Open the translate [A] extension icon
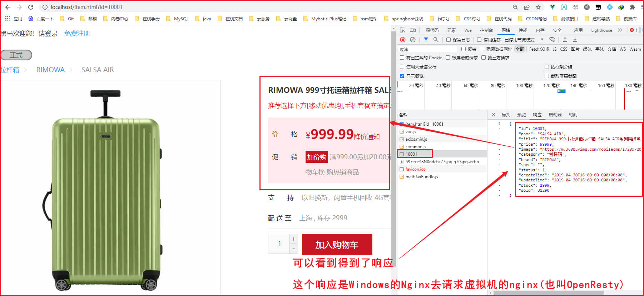Image resolution: width=644 pixels, height=296 pixels. tap(564, 7)
